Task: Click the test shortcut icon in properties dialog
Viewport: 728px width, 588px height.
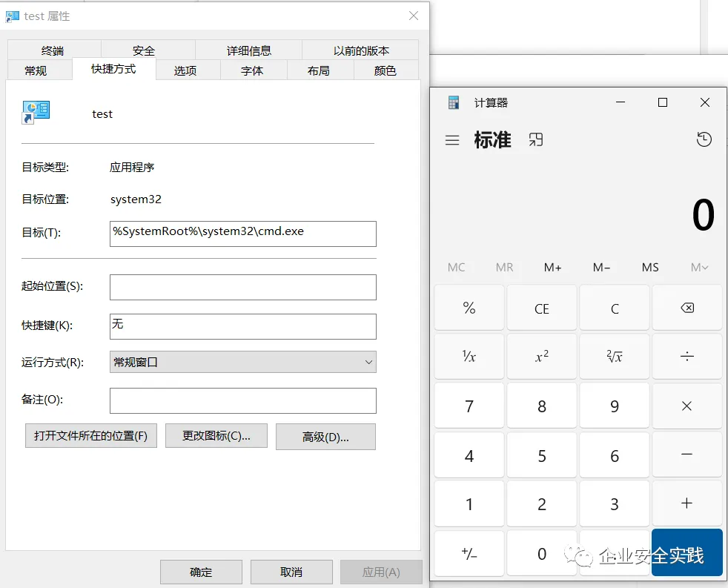Action: pos(36,110)
